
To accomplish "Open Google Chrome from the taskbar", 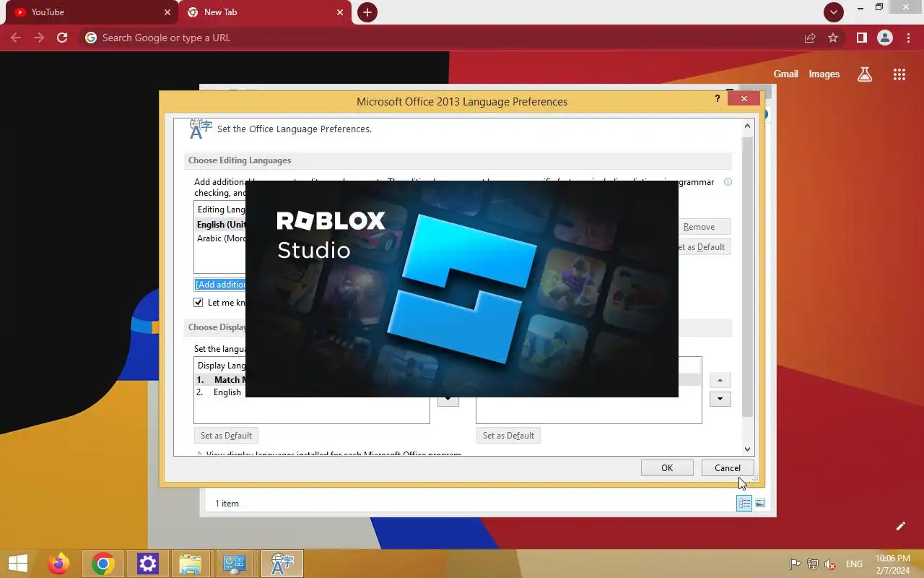I will [103, 564].
